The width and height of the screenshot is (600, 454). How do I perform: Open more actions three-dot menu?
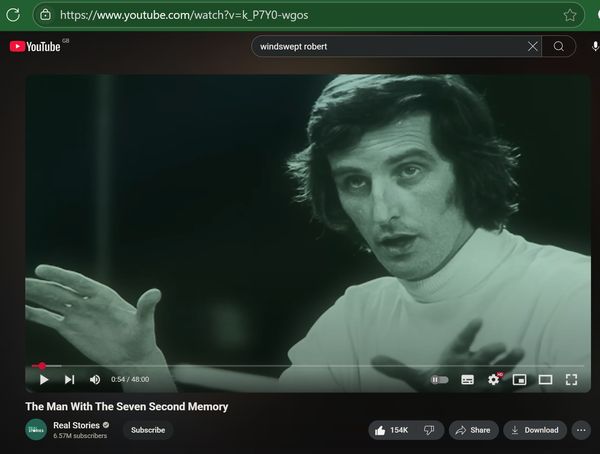581,430
